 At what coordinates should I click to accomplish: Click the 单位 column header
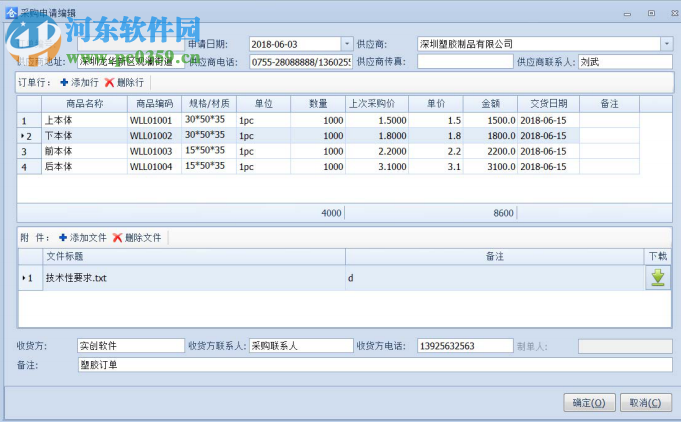263,104
